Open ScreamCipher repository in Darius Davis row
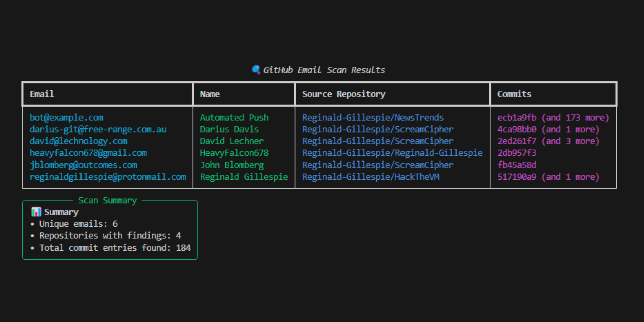The height and width of the screenshot is (322, 644). click(378, 129)
